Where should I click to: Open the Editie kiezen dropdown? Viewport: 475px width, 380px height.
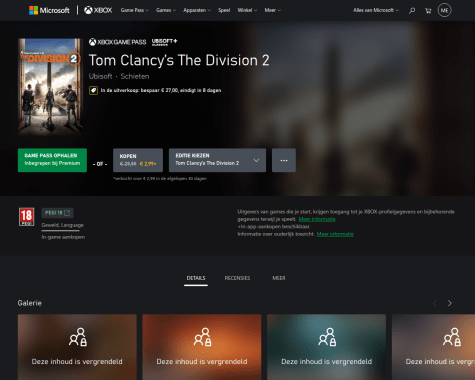coord(217,160)
